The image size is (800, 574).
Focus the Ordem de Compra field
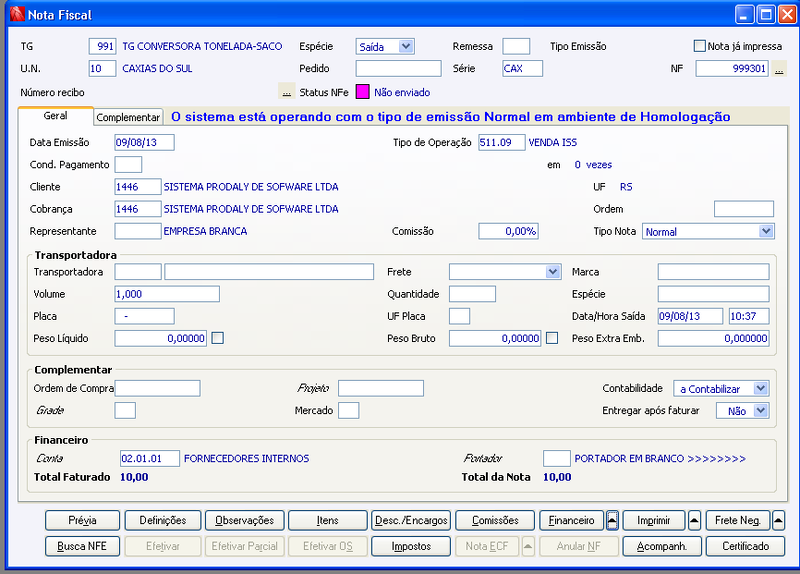158,388
